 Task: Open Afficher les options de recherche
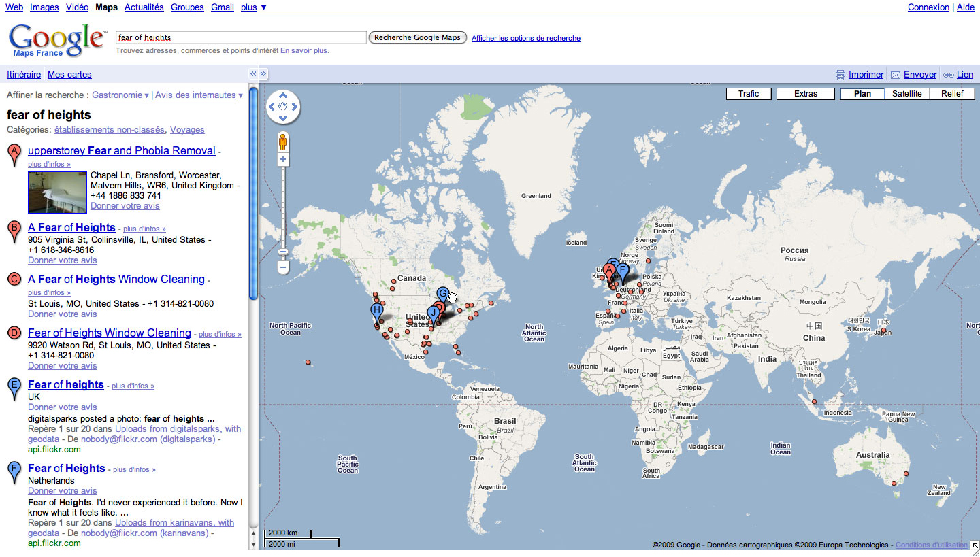tap(526, 39)
